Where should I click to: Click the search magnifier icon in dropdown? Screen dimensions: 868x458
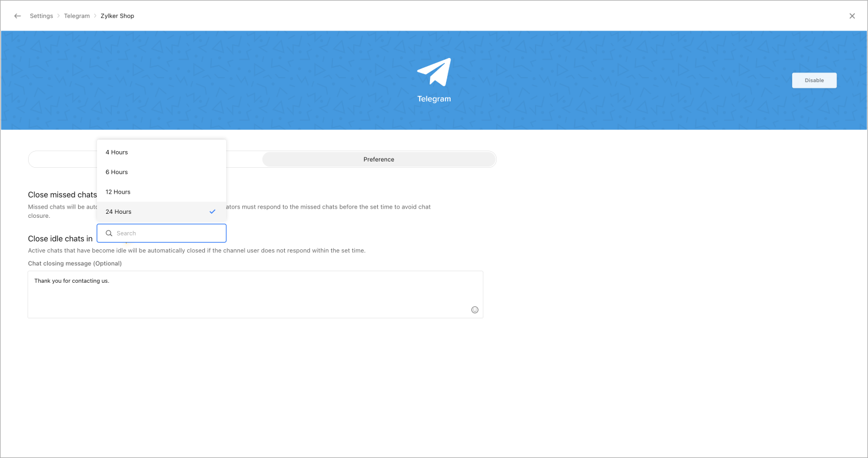[108, 233]
